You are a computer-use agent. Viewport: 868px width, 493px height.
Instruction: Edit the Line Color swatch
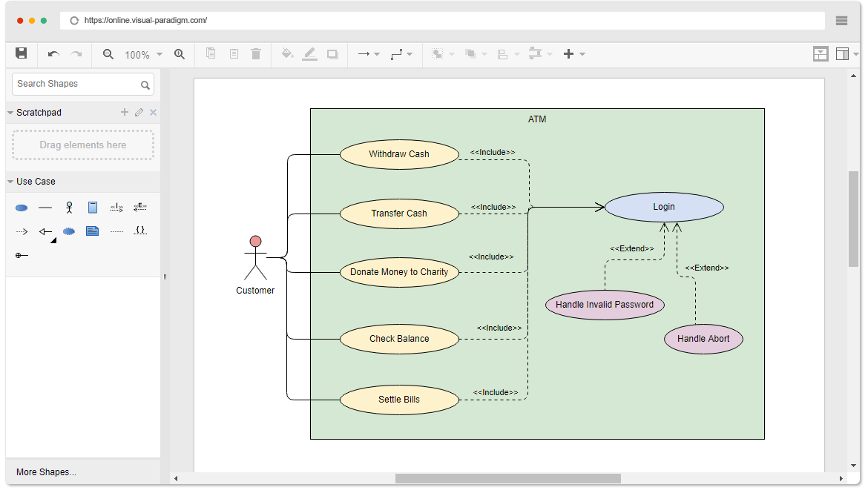[310, 53]
